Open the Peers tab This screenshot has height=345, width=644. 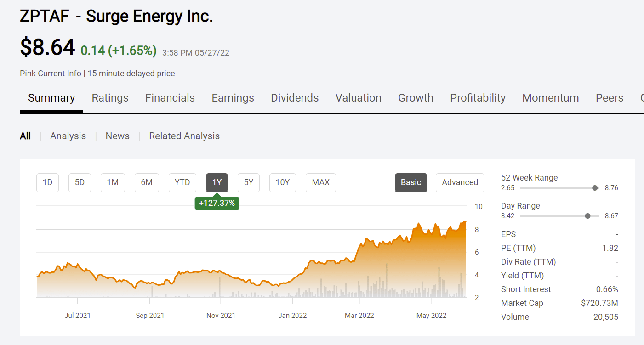(609, 98)
